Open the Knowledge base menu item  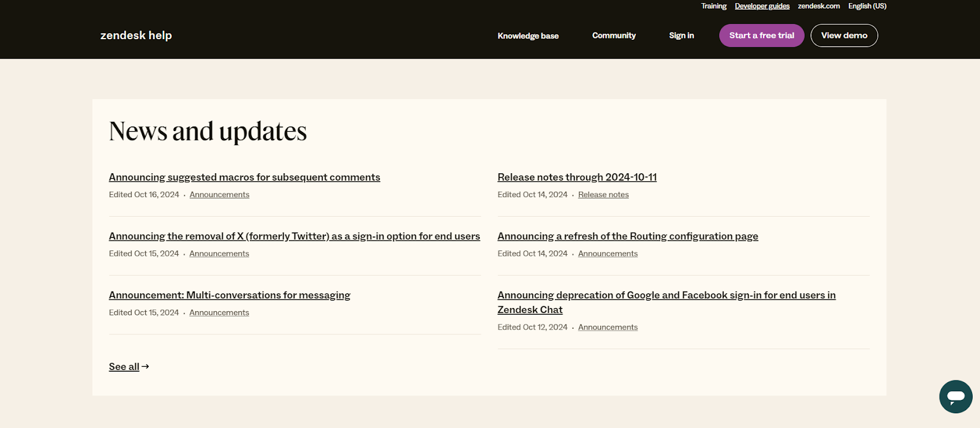click(x=528, y=36)
